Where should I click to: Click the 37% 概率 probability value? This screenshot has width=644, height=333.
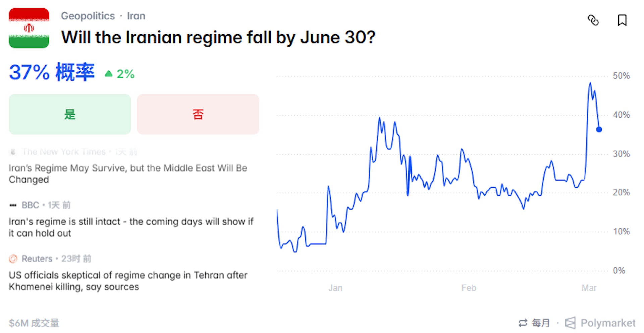click(52, 72)
